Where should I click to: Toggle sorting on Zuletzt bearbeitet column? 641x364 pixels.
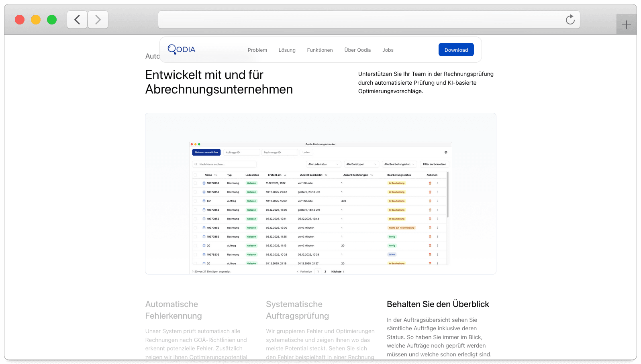326,175
